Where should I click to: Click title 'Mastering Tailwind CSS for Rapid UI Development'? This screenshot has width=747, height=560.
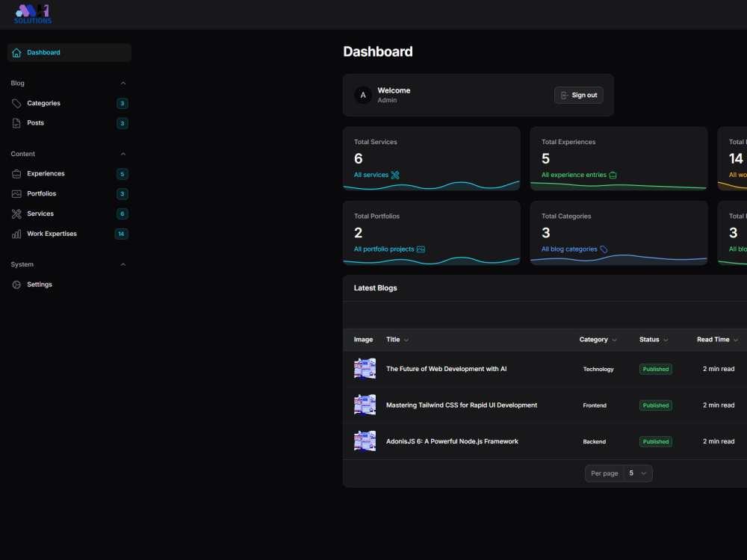(462, 405)
